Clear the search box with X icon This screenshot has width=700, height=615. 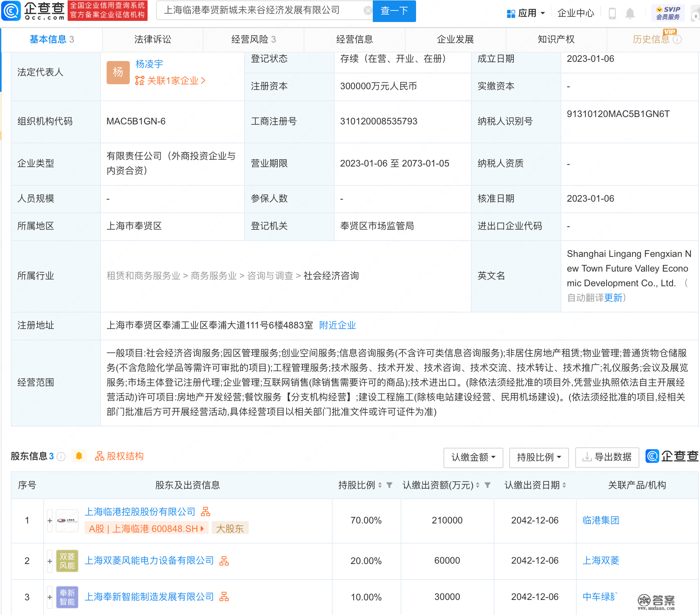click(368, 11)
